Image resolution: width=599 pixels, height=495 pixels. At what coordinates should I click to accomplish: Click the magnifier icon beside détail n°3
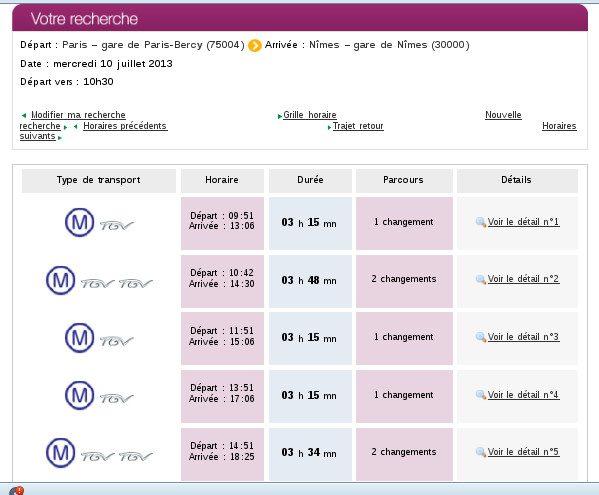pos(480,337)
